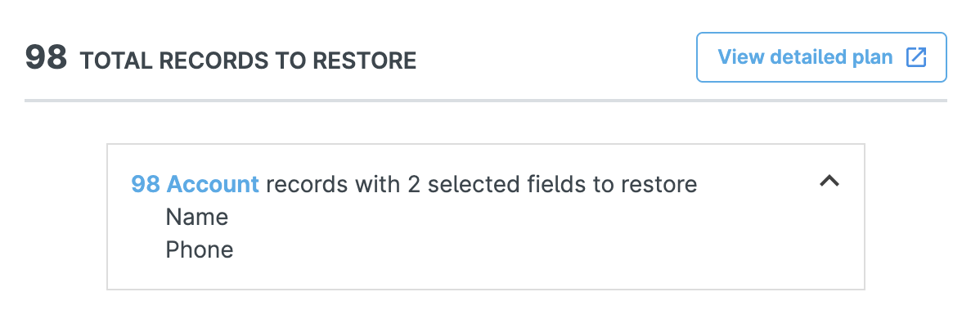This screenshot has height=319, width=980.
Task: Click the external-link icon in View detailed plan
Action: 916,57
